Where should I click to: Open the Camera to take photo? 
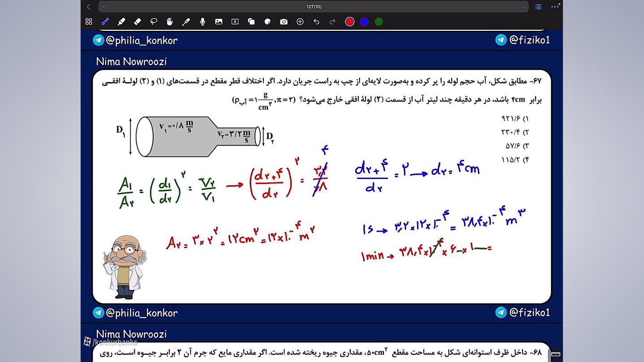click(x=284, y=21)
